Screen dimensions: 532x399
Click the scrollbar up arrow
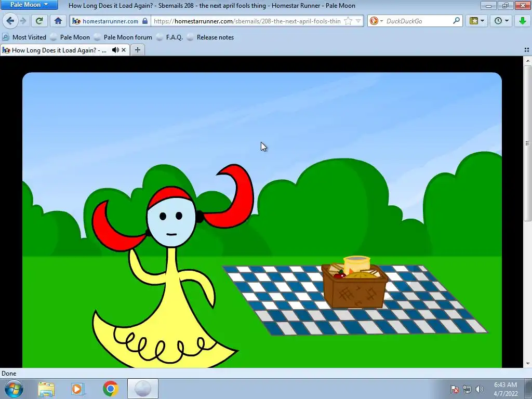pyautogui.click(x=527, y=61)
